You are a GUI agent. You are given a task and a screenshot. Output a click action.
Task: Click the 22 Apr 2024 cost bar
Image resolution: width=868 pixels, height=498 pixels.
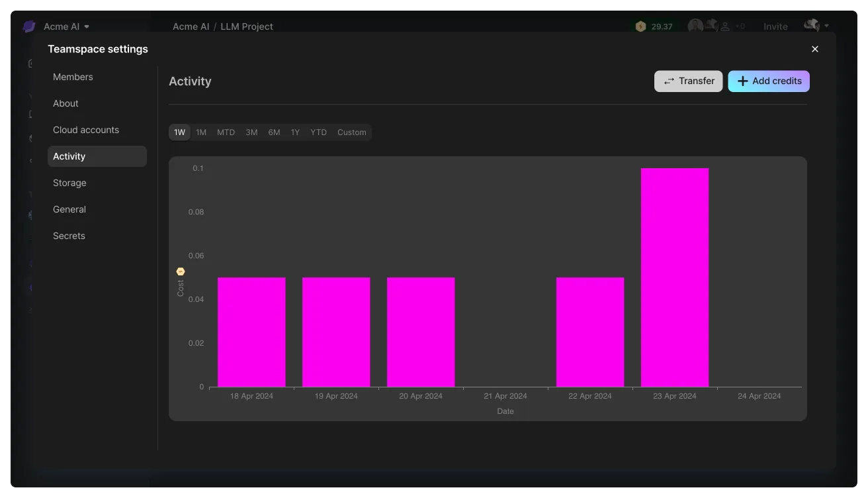(590, 332)
